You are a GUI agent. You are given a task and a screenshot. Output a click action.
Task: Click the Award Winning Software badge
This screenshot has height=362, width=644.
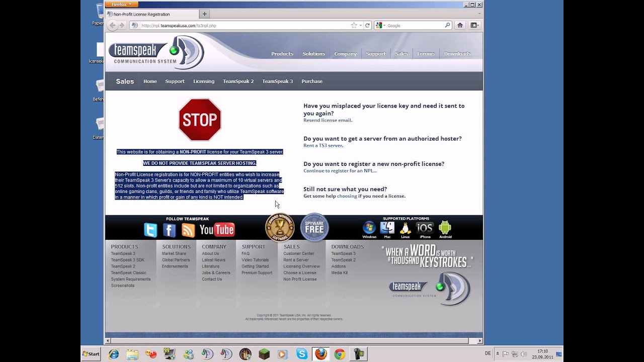tap(280, 227)
